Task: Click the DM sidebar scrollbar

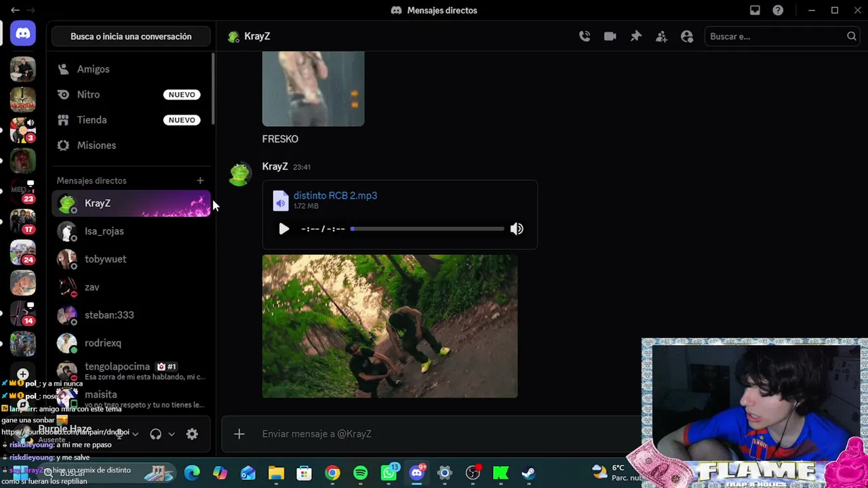Action: (x=214, y=89)
